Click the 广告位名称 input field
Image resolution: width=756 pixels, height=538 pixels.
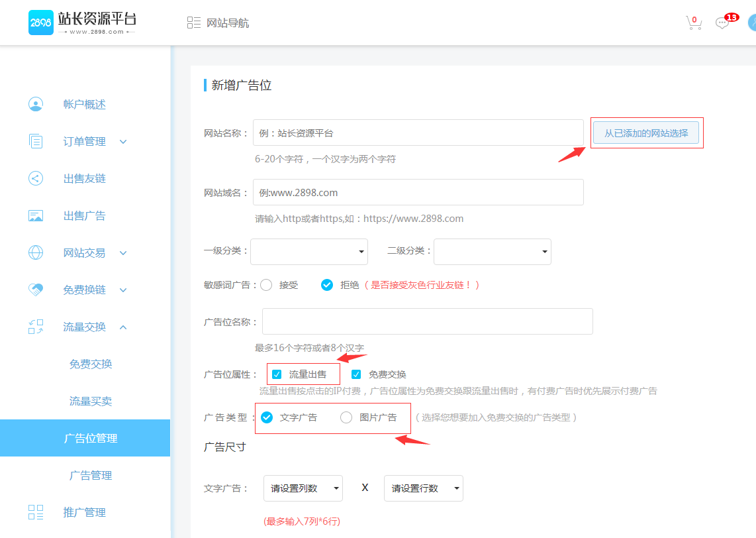(427, 321)
